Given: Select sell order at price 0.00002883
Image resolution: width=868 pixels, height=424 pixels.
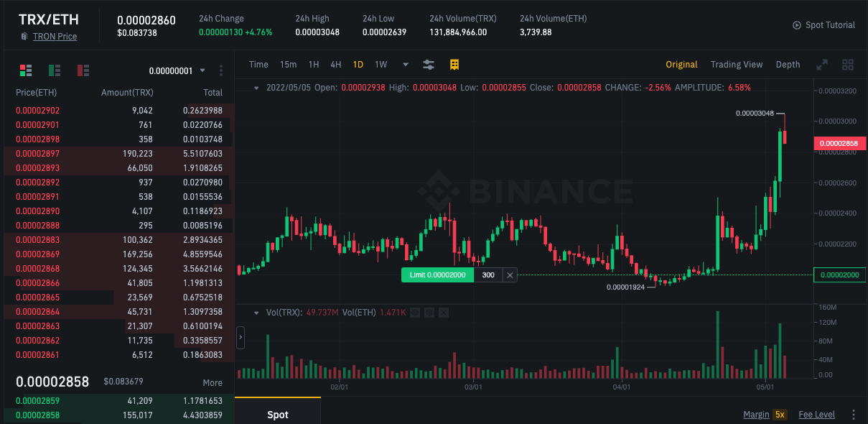Looking at the screenshot, I should (x=118, y=240).
